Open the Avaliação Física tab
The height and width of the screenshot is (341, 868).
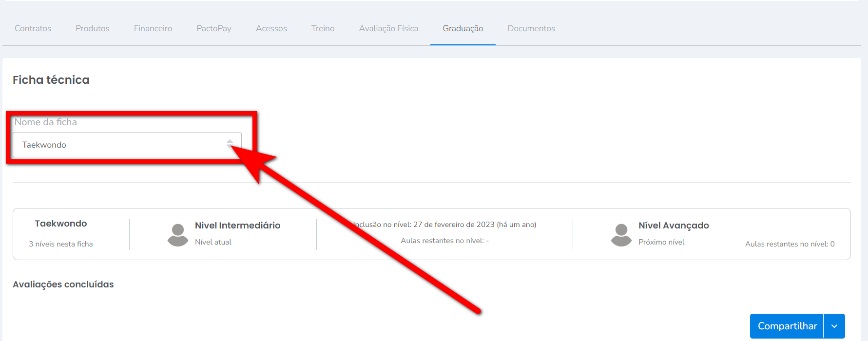(x=388, y=28)
